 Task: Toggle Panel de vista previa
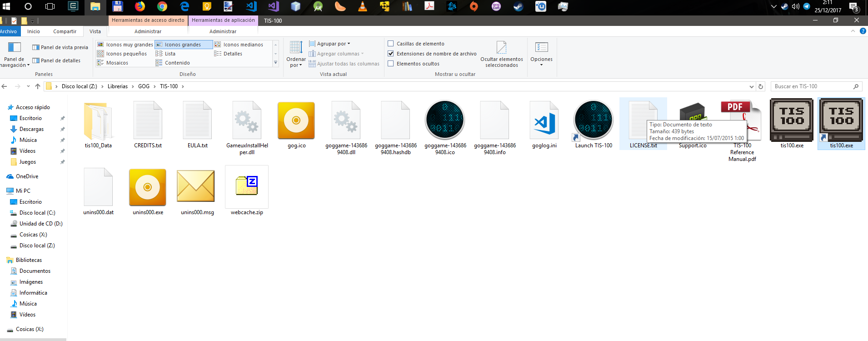(60, 47)
